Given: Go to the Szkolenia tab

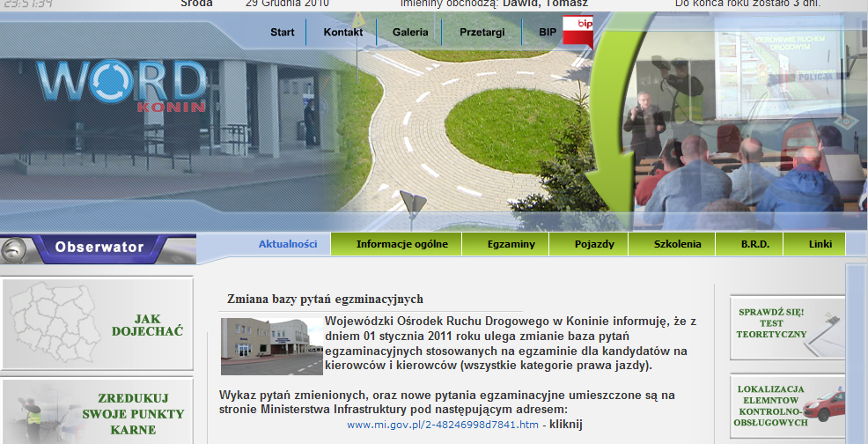Looking at the screenshot, I should 672,244.
